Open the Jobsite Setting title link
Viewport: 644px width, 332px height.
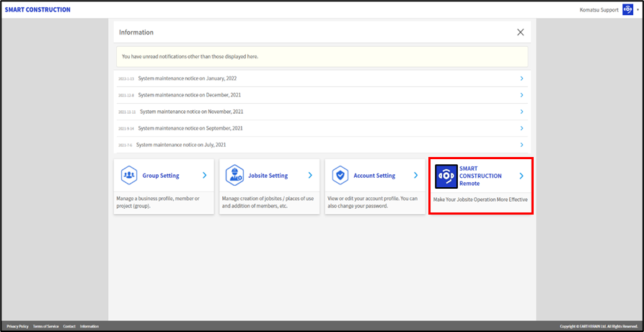(x=268, y=176)
